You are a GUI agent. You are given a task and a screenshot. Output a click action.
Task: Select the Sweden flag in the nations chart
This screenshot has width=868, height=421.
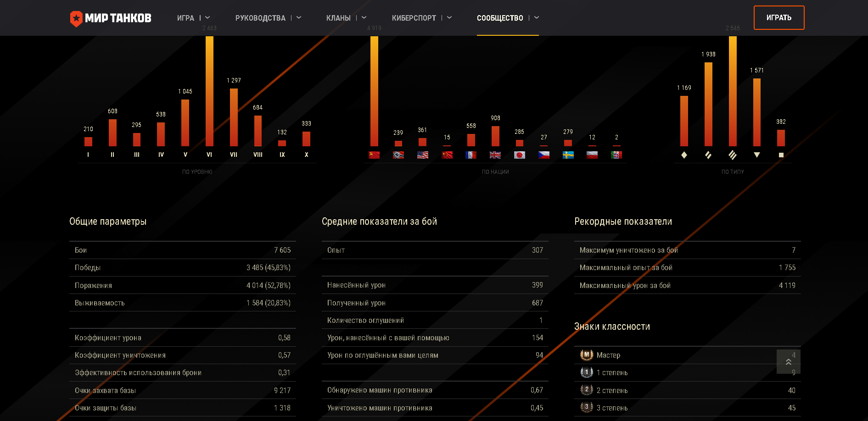tap(568, 155)
